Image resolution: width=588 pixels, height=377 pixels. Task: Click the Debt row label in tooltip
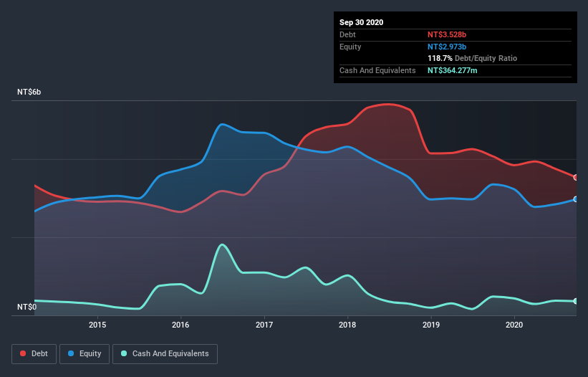[347, 34]
